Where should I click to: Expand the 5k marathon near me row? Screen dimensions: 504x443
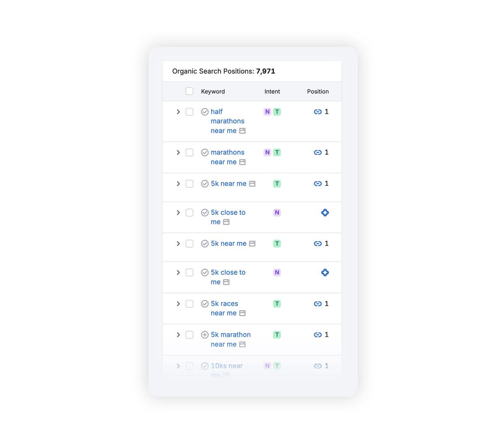[x=178, y=335]
